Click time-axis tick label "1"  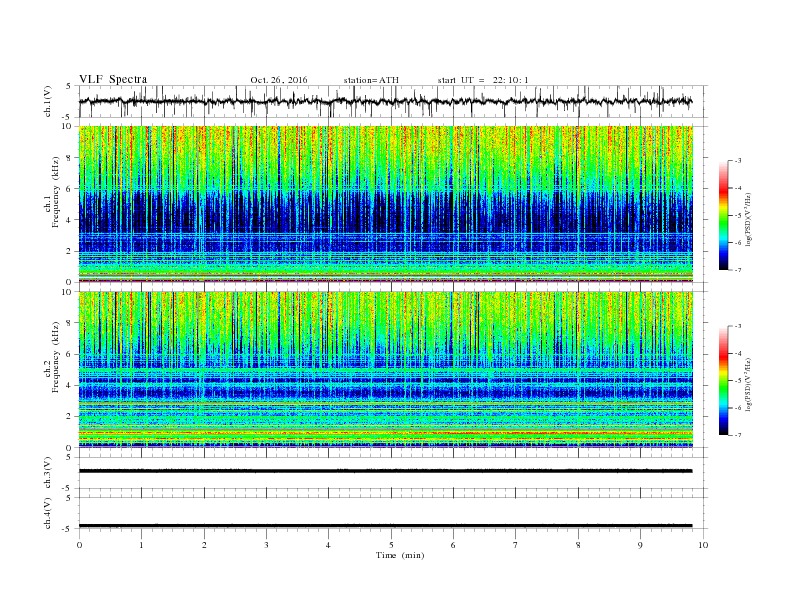tap(141, 545)
